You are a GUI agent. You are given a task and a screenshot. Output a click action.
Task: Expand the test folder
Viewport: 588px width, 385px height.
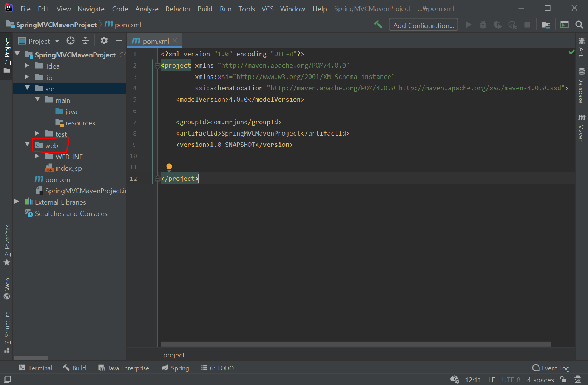(x=37, y=133)
